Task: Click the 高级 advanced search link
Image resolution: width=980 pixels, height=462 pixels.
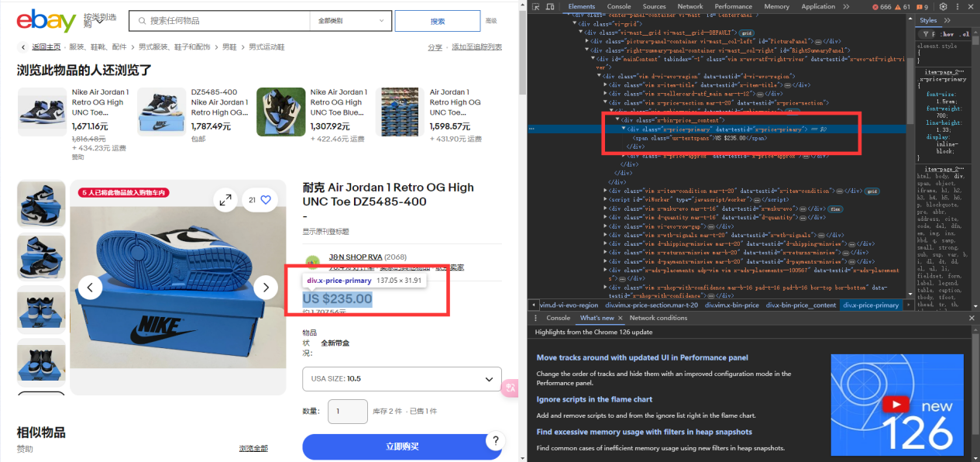Action: click(x=491, y=21)
